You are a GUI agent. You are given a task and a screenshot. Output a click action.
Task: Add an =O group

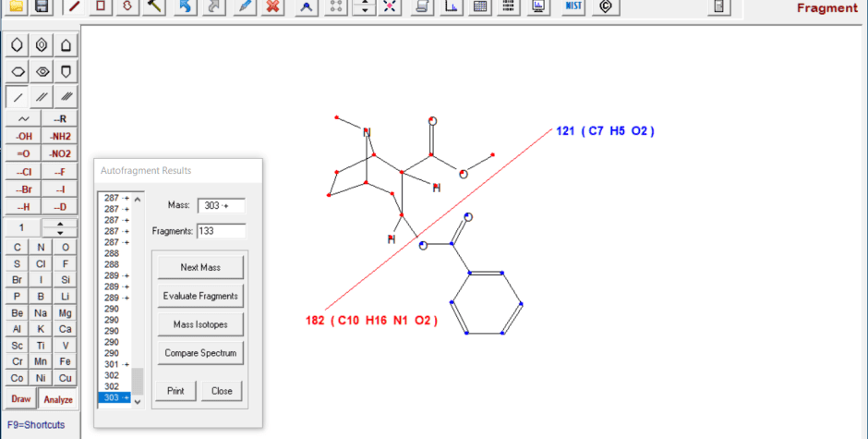click(x=23, y=154)
